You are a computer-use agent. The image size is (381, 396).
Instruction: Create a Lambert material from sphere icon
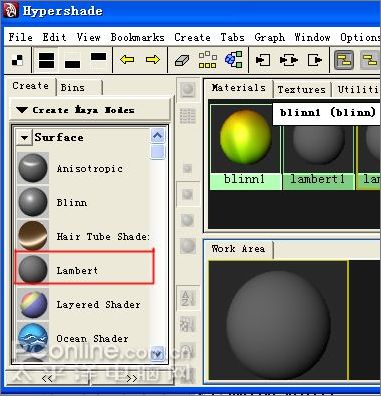tap(33, 270)
